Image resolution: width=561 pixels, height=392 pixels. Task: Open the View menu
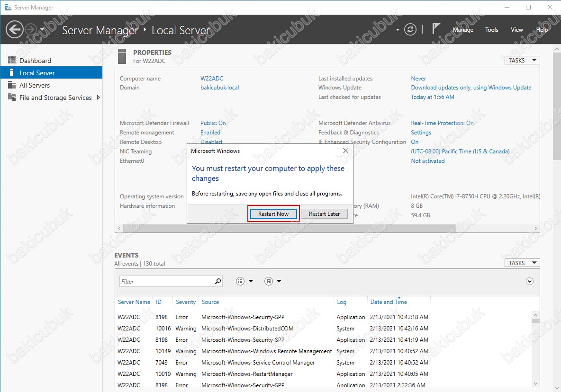tap(516, 30)
